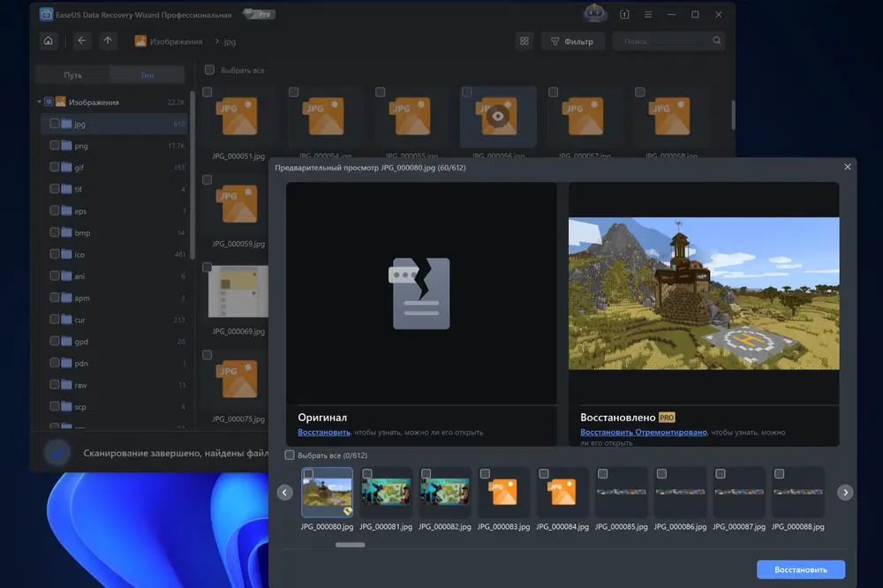Open the Фильтр dropdown

point(572,41)
